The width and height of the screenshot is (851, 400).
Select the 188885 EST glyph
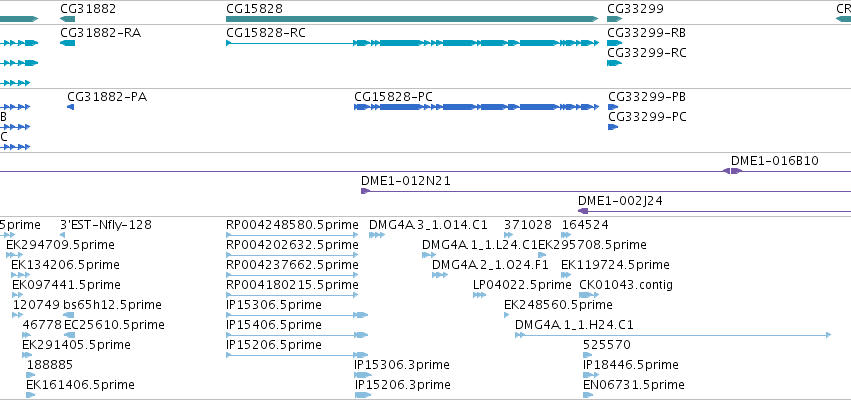pos(31,375)
